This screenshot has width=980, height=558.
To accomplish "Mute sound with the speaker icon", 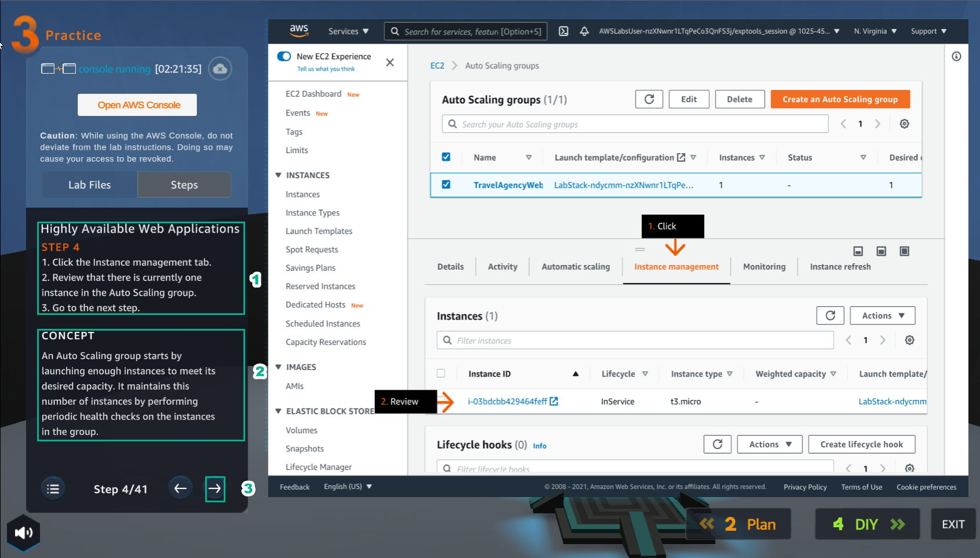I will click(24, 532).
